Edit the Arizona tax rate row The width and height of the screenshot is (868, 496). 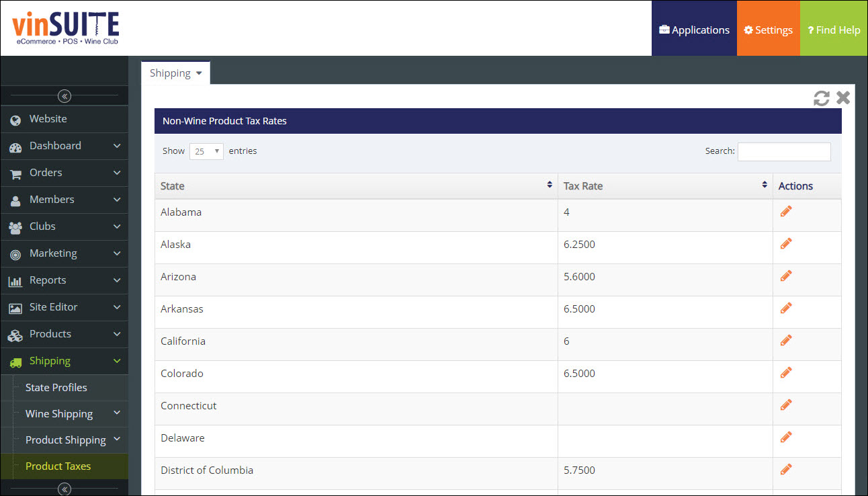click(x=786, y=276)
